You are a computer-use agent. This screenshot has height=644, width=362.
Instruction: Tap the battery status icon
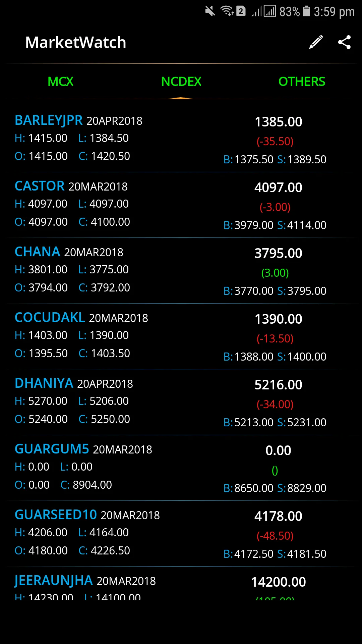click(x=306, y=11)
